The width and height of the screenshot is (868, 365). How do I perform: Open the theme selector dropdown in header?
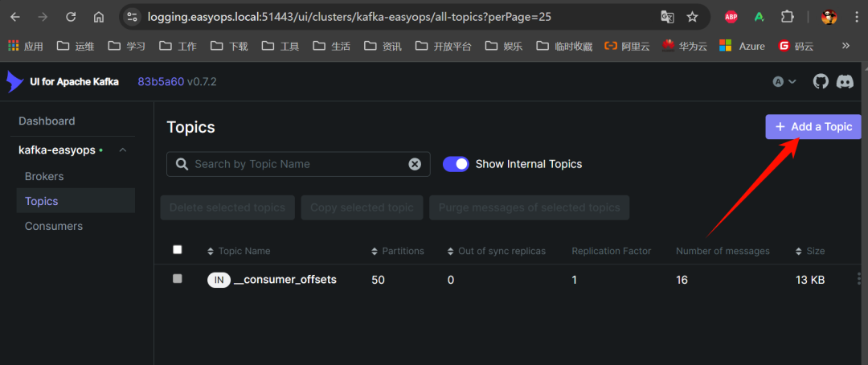pyautogui.click(x=784, y=82)
